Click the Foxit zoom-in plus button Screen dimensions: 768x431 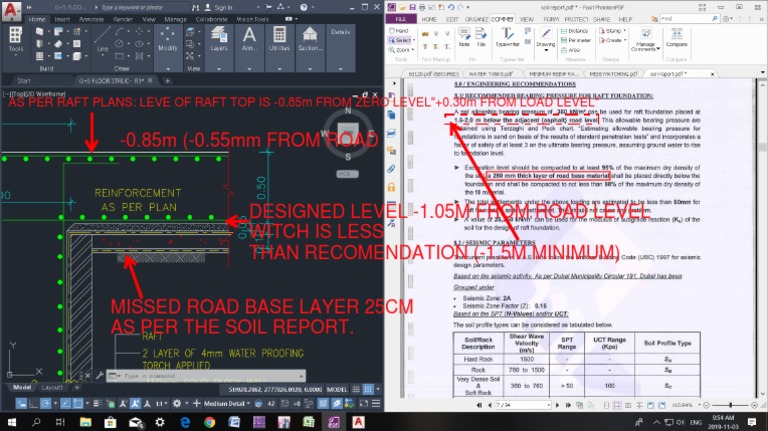(754, 405)
